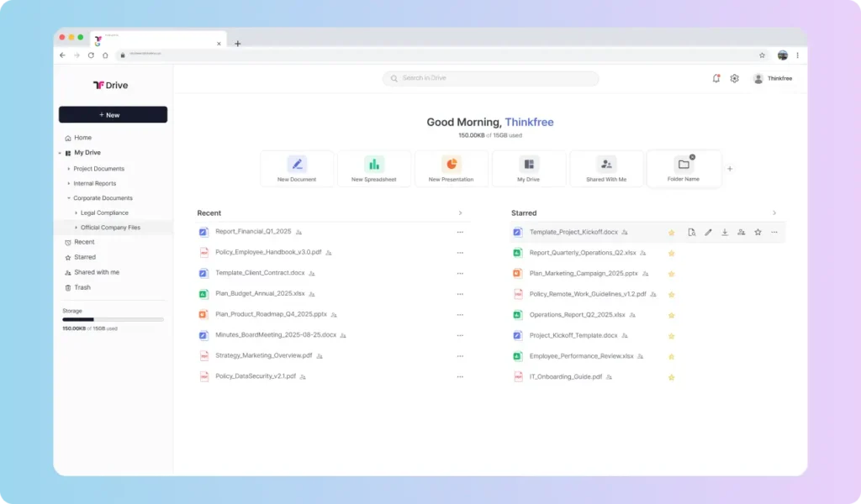Open the options menu for Policy_Employee_Handbook_v3.0.pdf
Viewport: 861px width, 504px height.
(460, 253)
